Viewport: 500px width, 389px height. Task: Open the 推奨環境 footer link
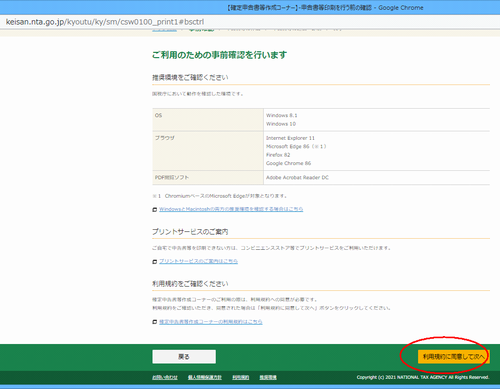point(268,377)
